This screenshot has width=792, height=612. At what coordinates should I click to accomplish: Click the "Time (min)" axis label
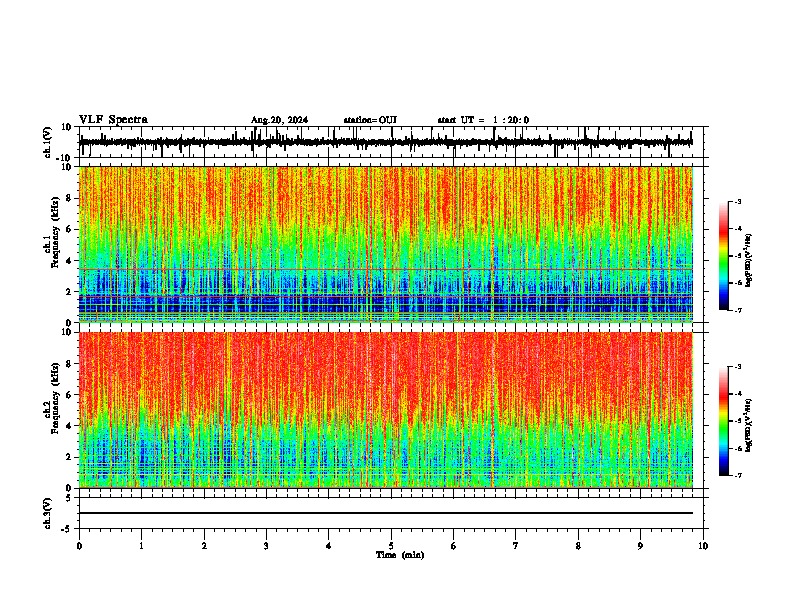coord(400,555)
